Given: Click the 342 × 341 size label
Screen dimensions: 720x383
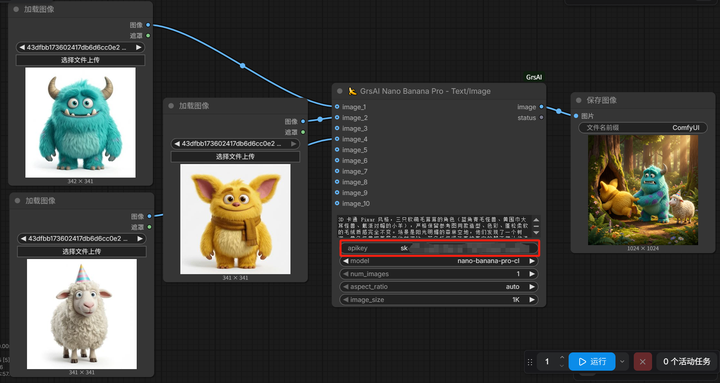Looking at the screenshot, I should (x=80, y=181).
